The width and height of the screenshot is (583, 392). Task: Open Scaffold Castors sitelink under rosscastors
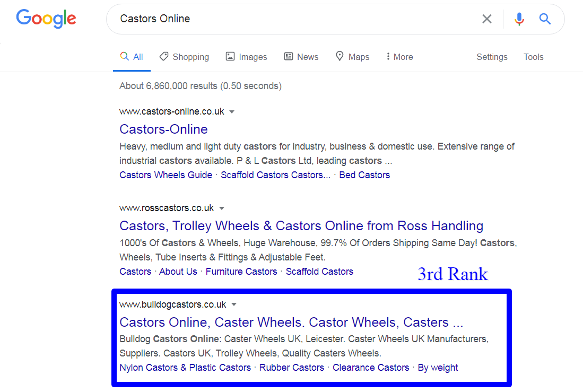(x=319, y=272)
